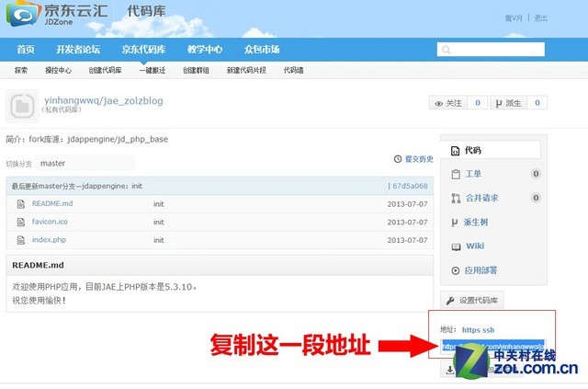Click the 退出 logout link
Image resolution: width=588 pixels, height=389 pixels.
coord(540,17)
